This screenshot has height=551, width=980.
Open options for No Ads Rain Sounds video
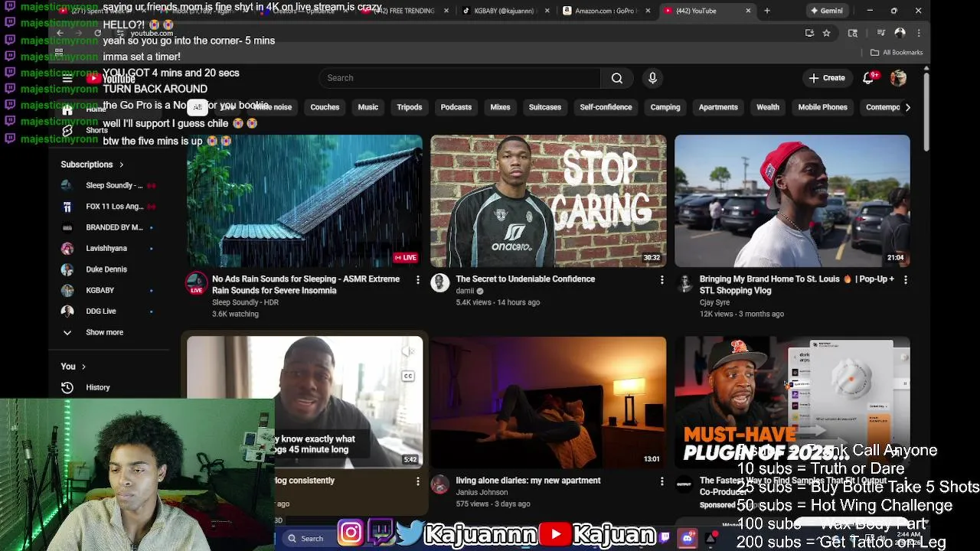[x=417, y=280]
